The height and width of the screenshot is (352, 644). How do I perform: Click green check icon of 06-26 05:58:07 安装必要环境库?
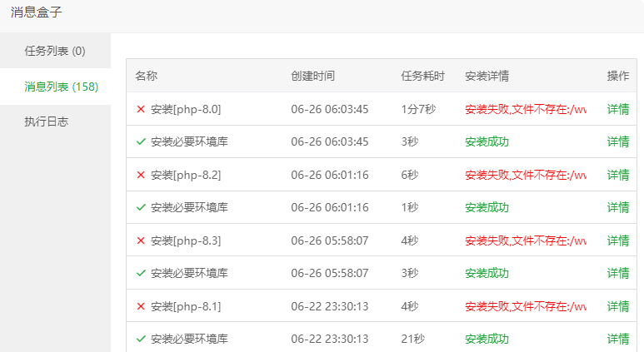[141, 273]
